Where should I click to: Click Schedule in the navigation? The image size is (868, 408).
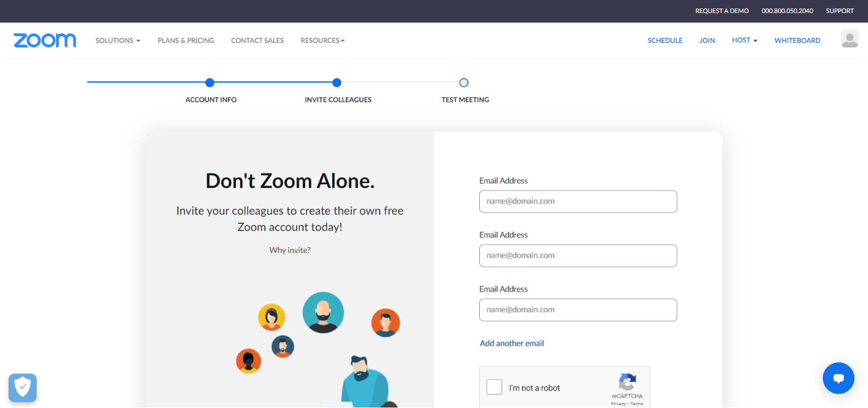pyautogui.click(x=665, y=41)
